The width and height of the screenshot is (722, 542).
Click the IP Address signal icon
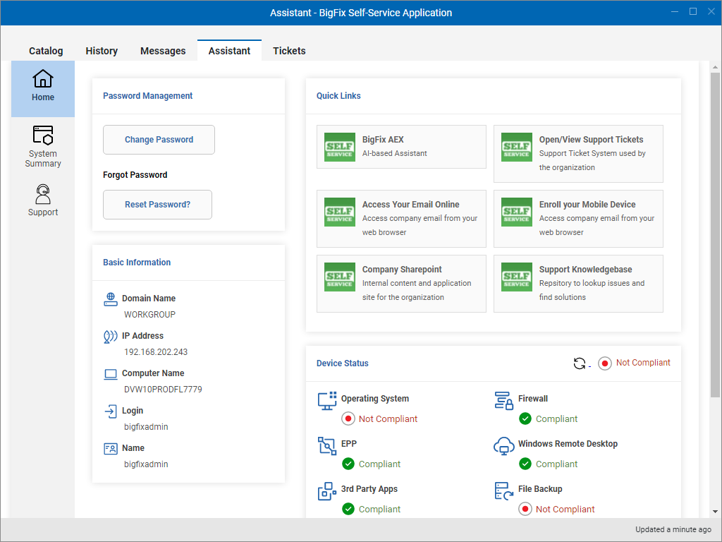tap(111, 337)
